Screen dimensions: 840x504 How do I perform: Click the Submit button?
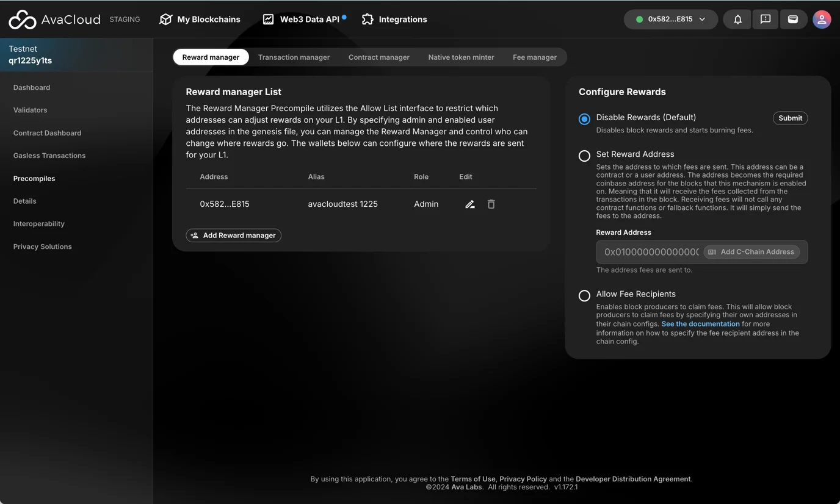point(790,118)
